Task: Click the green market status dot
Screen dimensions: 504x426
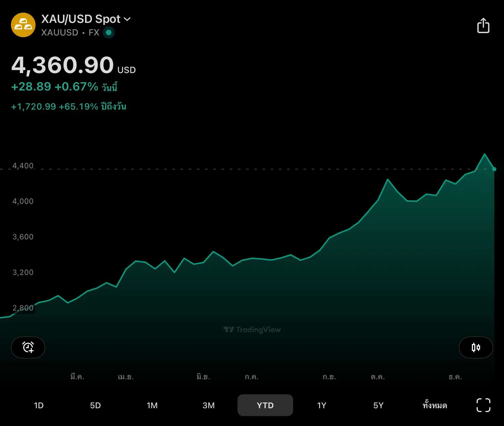Action: (109, 32)
